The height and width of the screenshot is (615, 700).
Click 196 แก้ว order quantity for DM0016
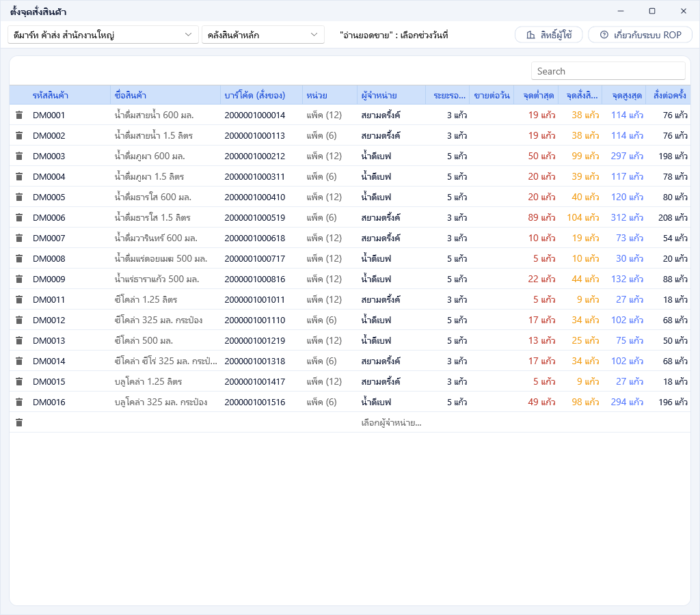click(x=673, y=402)
